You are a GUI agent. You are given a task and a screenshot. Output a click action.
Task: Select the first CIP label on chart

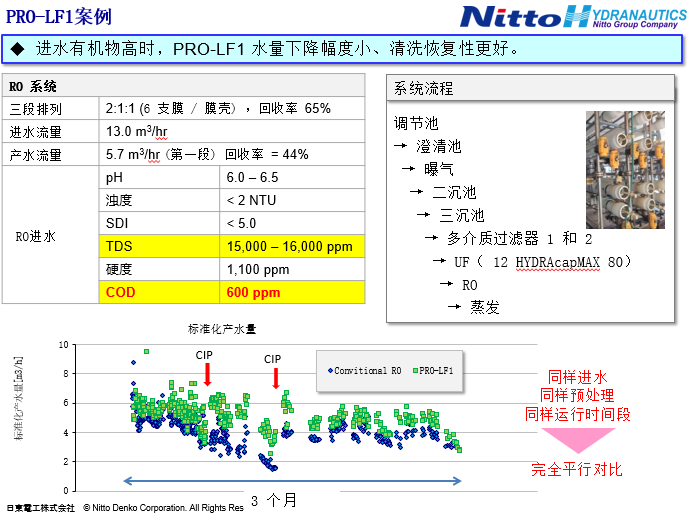[204, 355]
